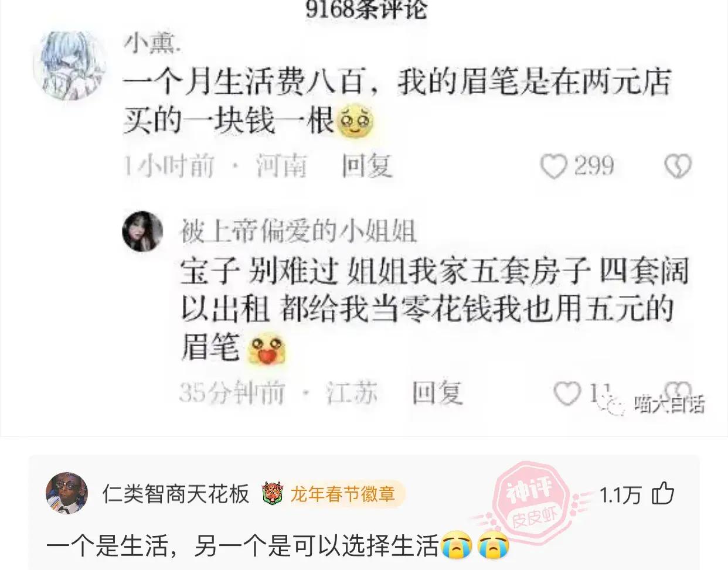
Task: Open 仁类智商天花板's profile avatar
Action: click(67, 493)
